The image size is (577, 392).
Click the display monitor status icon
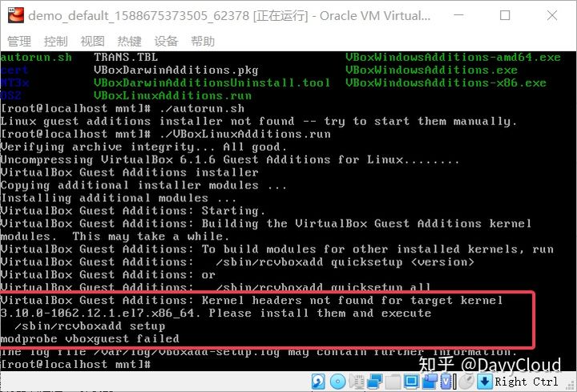point(411,382)
